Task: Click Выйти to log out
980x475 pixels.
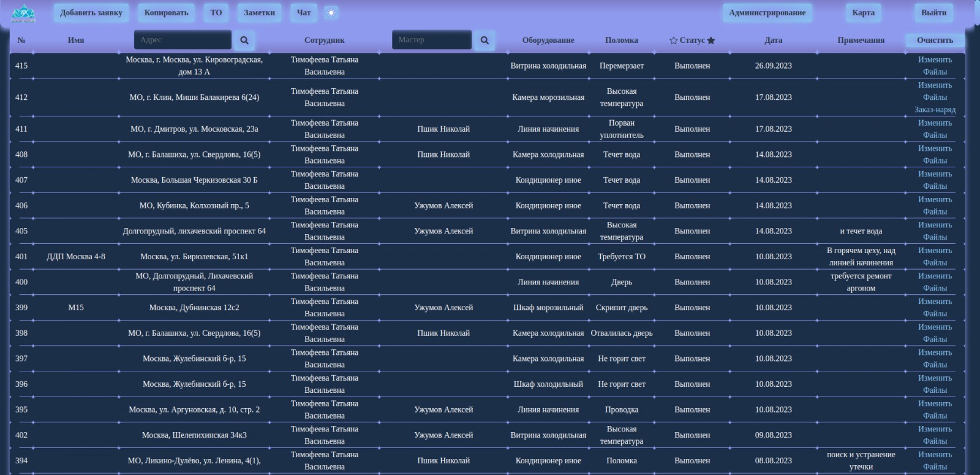Action: click(x=934, y=13)
